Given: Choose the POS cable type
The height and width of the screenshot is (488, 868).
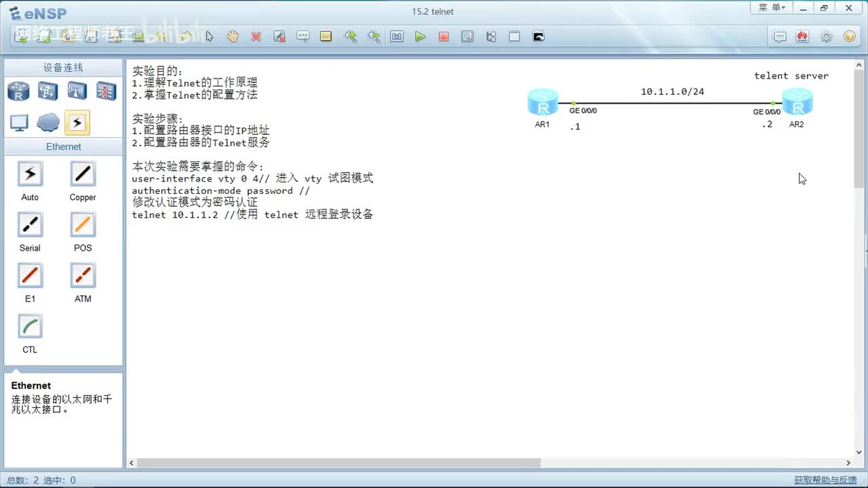Looking at the screenshot, I should tap(83, 225).
